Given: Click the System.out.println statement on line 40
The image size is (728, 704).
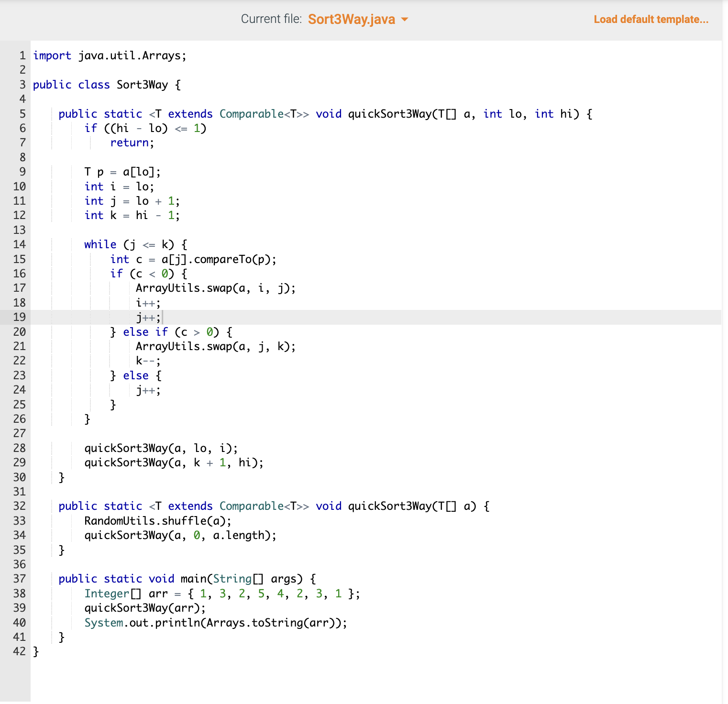Looking at the screenshot, I should (x=215, y=623).
